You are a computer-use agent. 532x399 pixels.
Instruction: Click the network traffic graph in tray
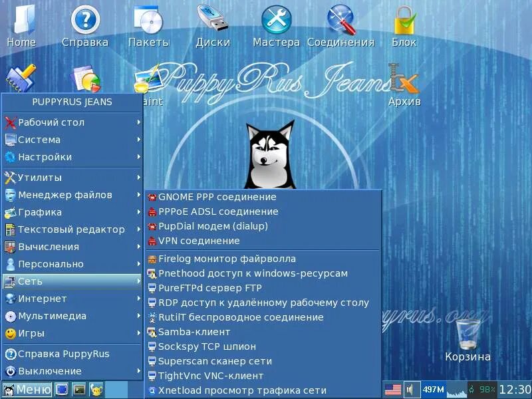(456, 390)
